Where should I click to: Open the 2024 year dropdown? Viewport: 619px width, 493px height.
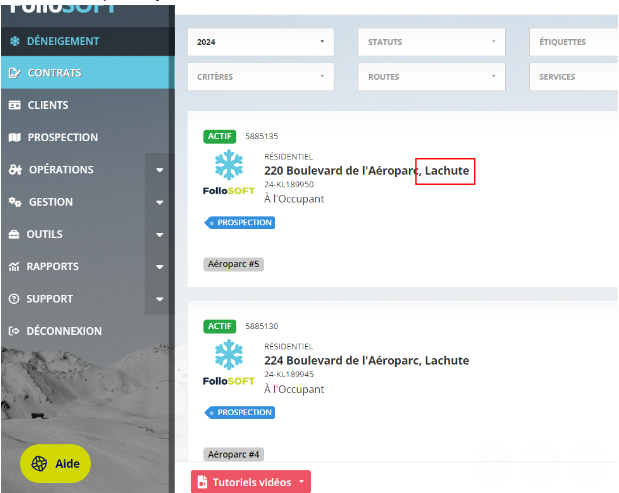[261, 42]
